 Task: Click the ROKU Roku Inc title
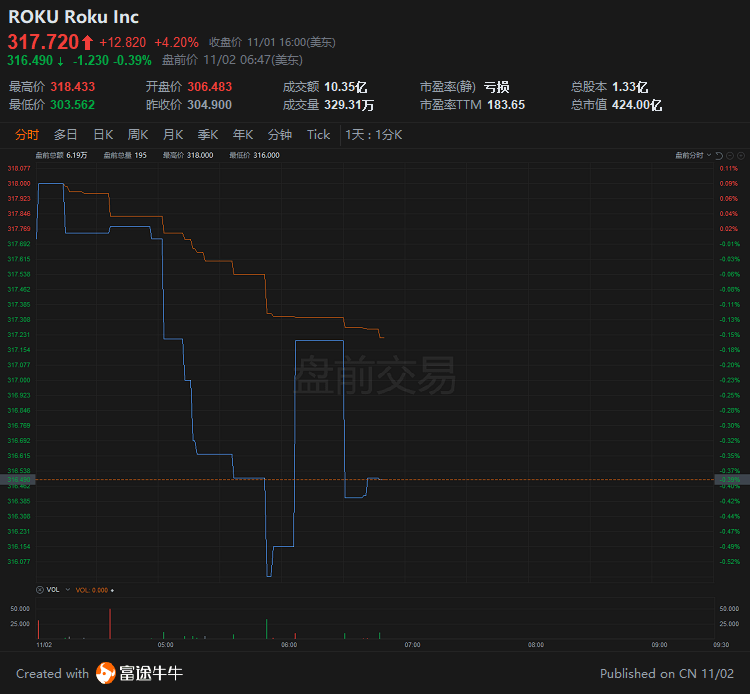74,17
